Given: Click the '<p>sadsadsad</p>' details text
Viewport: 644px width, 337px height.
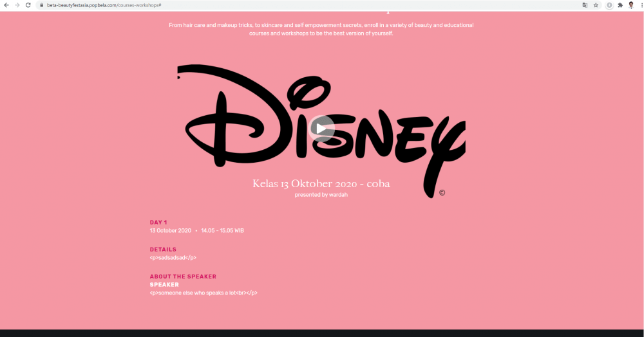Looking at the screenshot, I should point(173,258).
